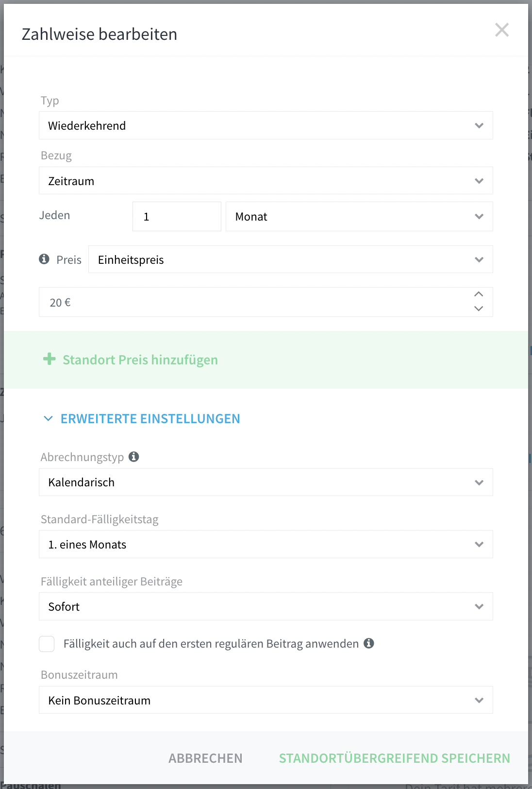Close the Zahlweise bearbeiten dialog with X
The height and width of the screenshot is (789, 532).
pyautogui.click(x=502, y=30)
